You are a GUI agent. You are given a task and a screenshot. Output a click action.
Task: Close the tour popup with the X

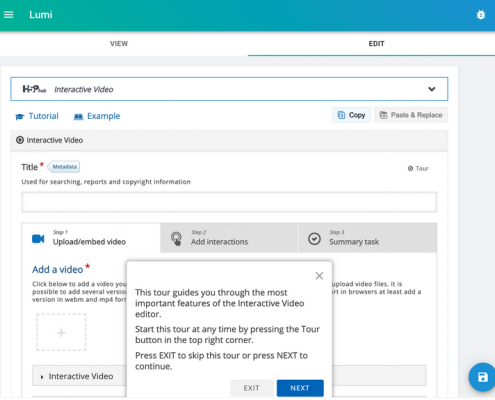[319, 276]
